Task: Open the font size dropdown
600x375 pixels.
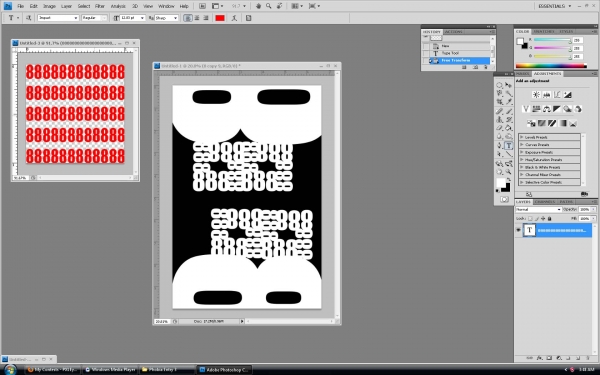Action: (142, 18)
